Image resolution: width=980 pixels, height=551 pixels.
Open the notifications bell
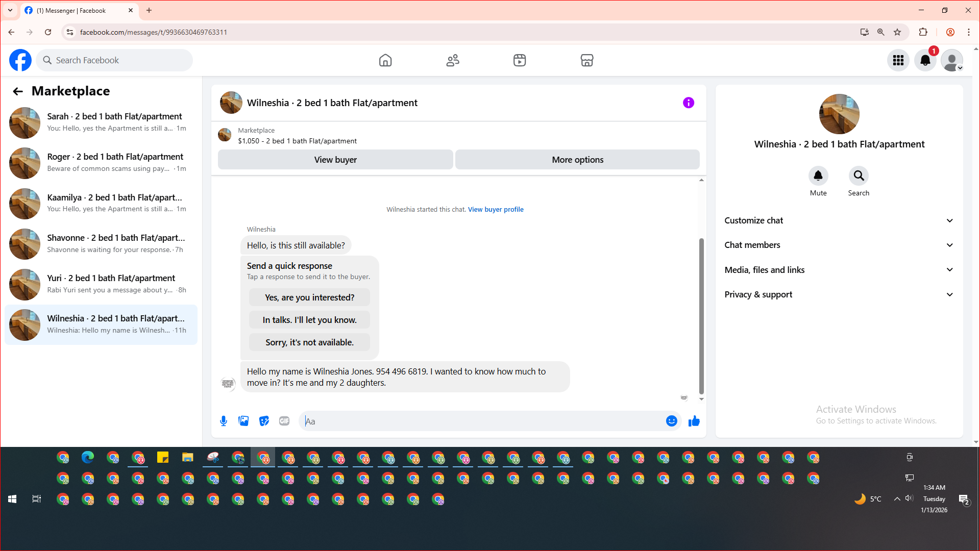pos(925,60)
